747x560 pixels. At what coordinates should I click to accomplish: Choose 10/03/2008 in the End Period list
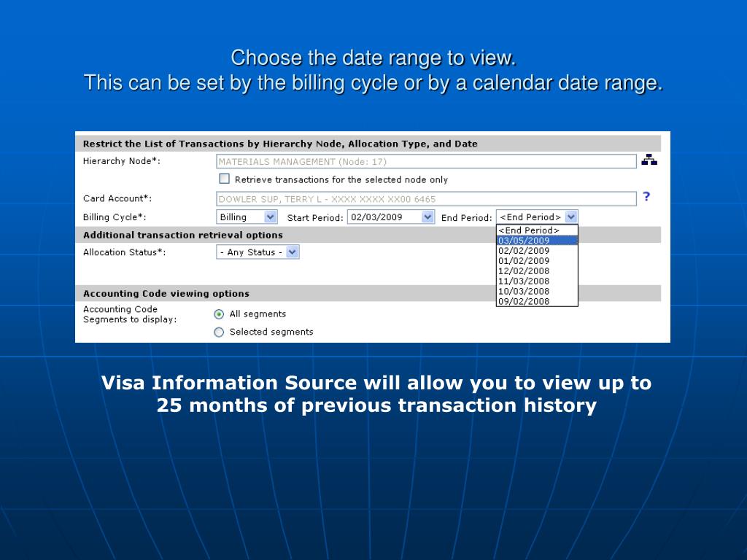click(x=537, y=291)
